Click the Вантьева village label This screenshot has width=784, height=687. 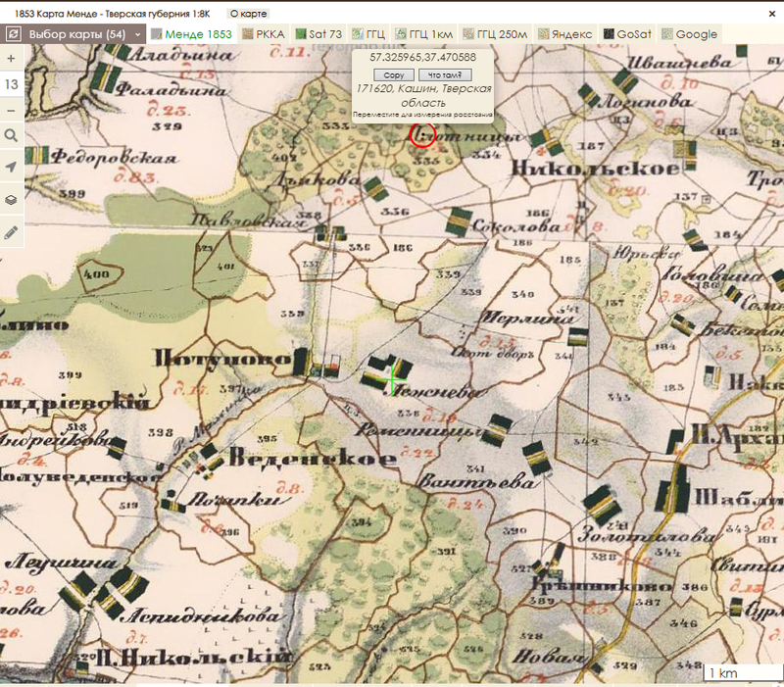click(x=477, y=482)
